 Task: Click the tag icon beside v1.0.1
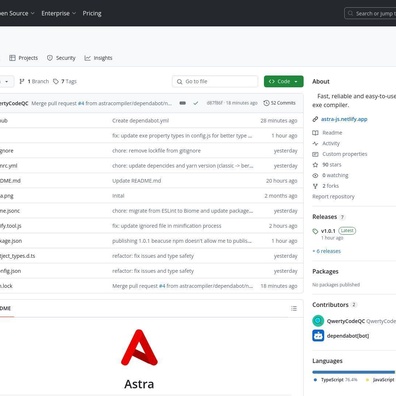315,231
